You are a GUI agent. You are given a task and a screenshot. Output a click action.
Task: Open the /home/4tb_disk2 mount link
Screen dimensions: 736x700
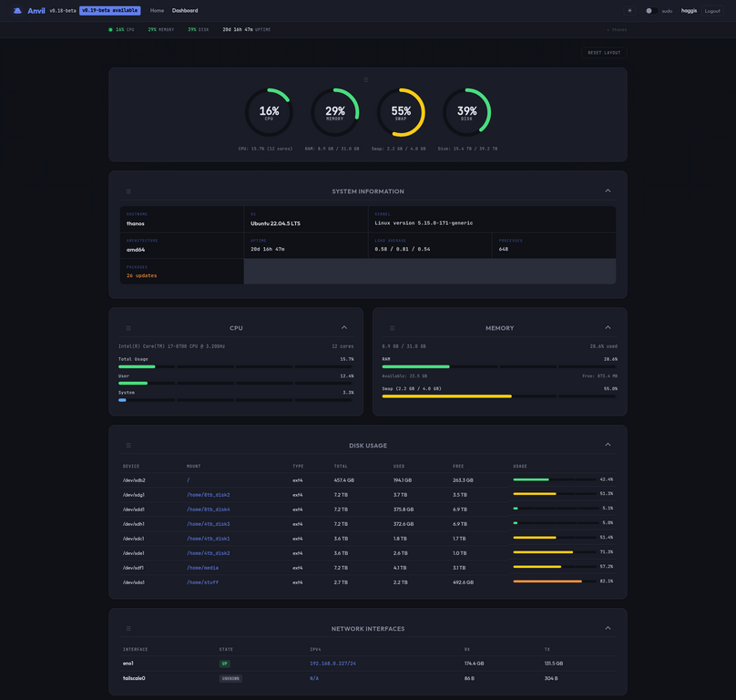tap(209, 553)
